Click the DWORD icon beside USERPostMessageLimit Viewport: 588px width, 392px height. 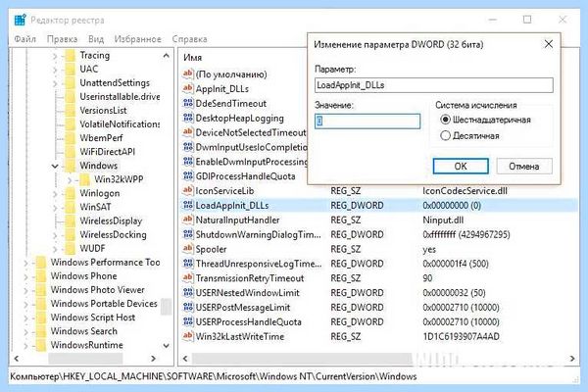(187, 307)
